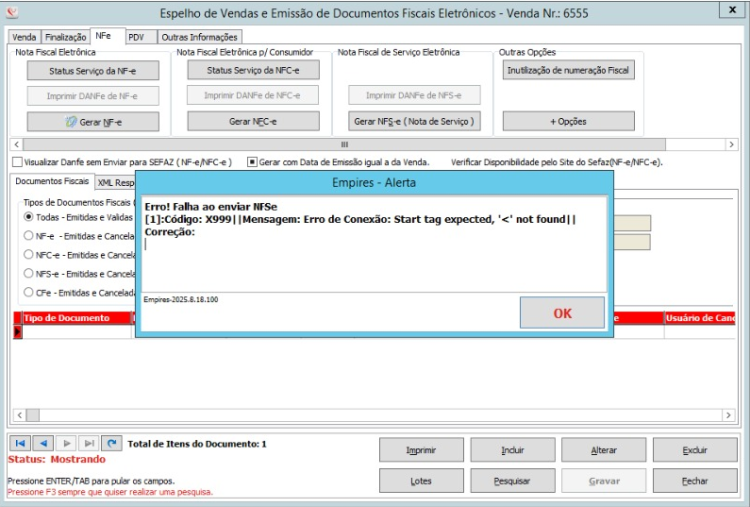The height and width of the screenshot is (507, 750).
Task: Click Total de Itens do Documento label
Action: coord(197,444)
